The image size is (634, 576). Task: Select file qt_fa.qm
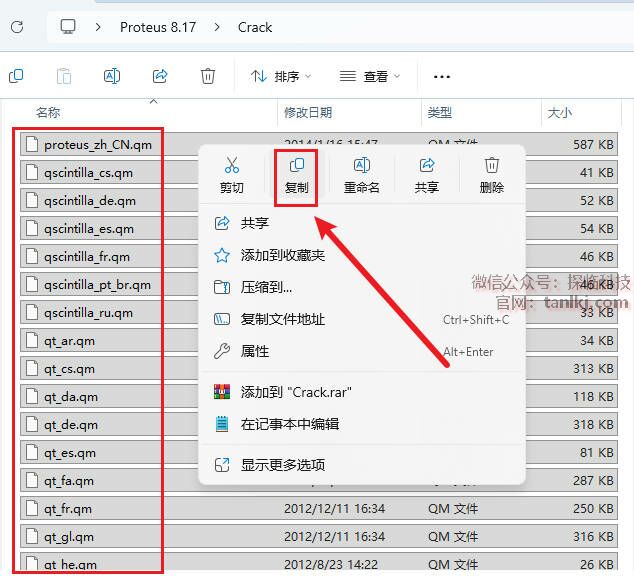pyautogui.click(x=69, y=481)
